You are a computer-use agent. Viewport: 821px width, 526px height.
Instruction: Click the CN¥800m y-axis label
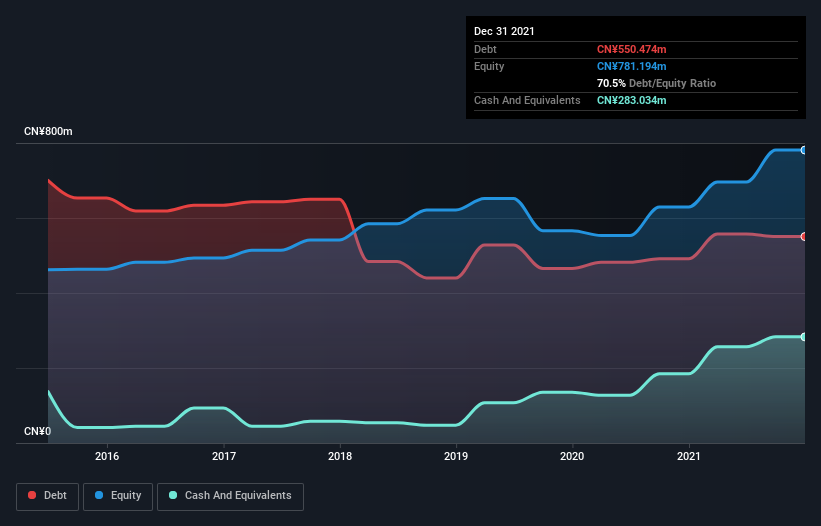click(x=48, y=131)
